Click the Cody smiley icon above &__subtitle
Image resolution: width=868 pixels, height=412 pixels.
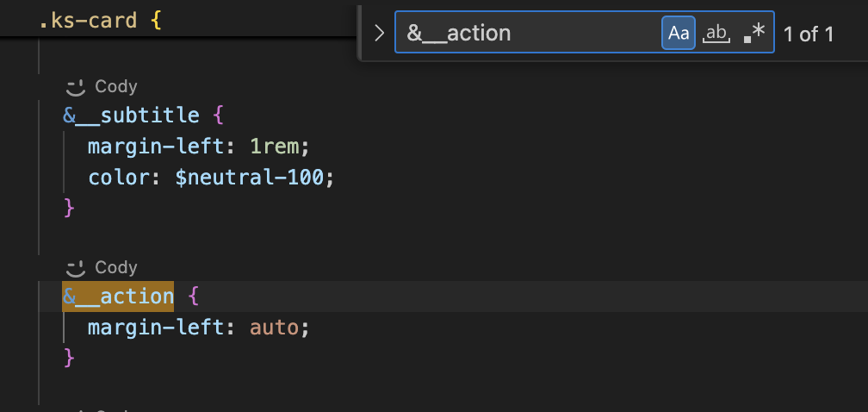tap(75, 86)
